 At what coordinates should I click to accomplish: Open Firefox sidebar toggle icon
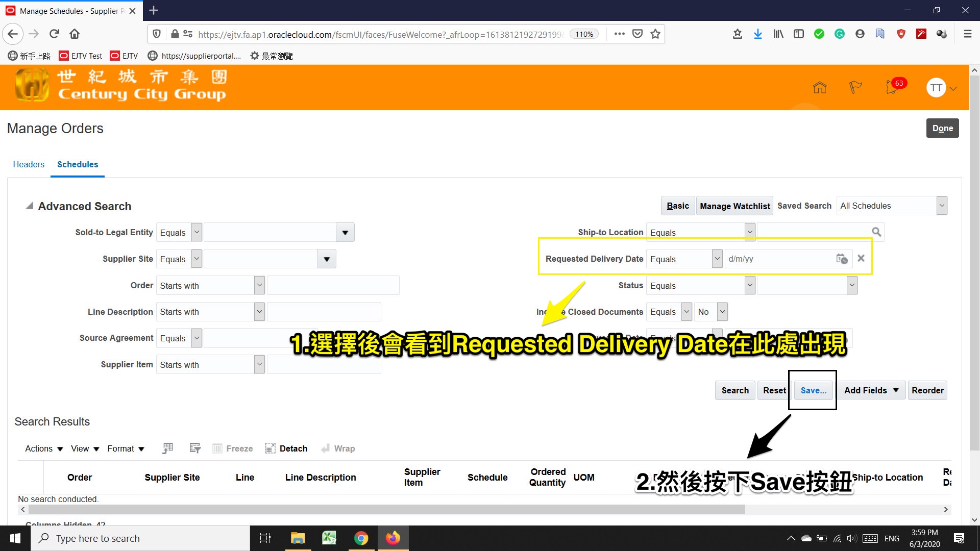pos(799,34)
